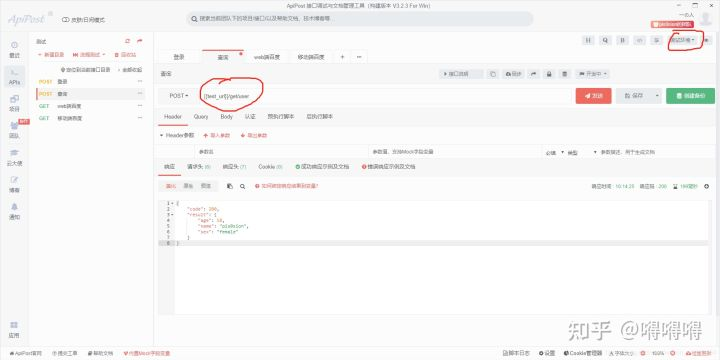Click the green button right of Save
The width and height of the screenshot is (720, 360).
[x=690, y=96]
